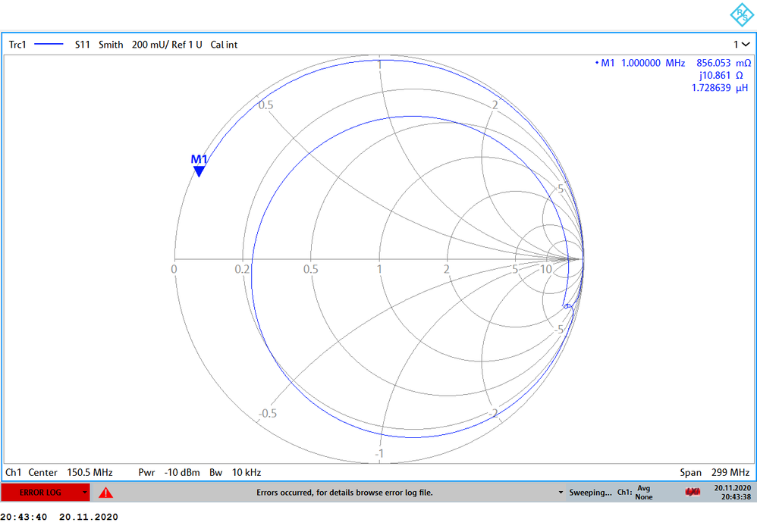Screen dimensions: 757x532
Task: Click the Bw 10 kHz setting
Action: click(235, 472)
